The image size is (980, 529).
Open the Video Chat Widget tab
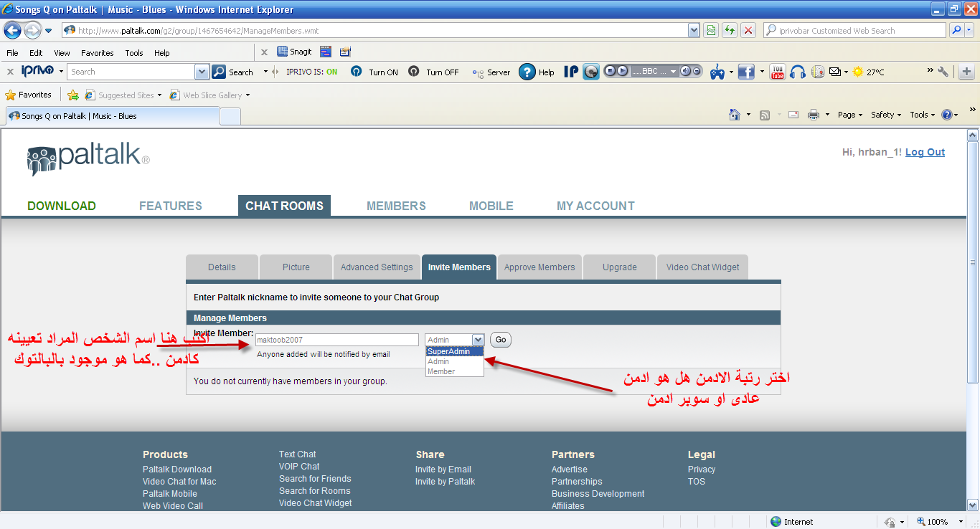(703, 267)
